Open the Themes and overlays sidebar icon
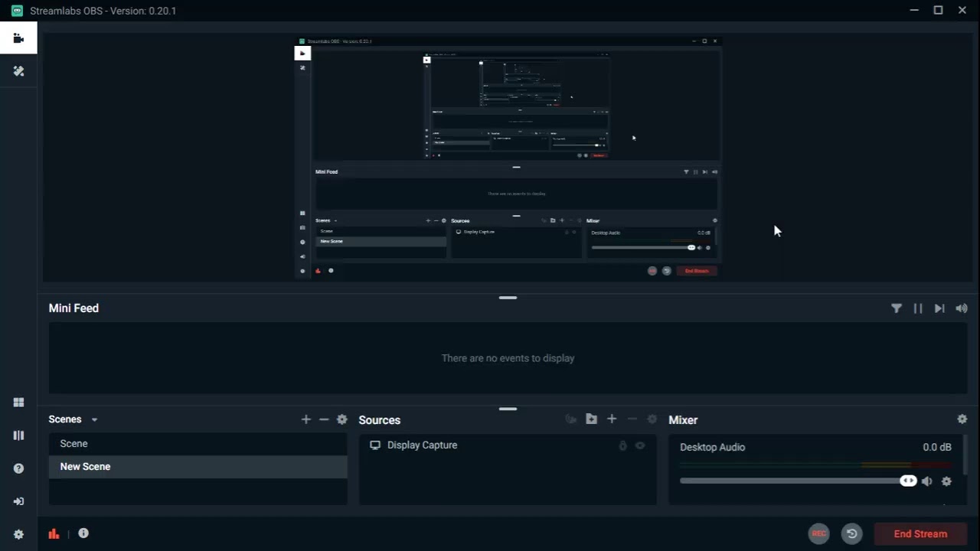This screenshot has height=551, width=980. [x=18, y=71]
